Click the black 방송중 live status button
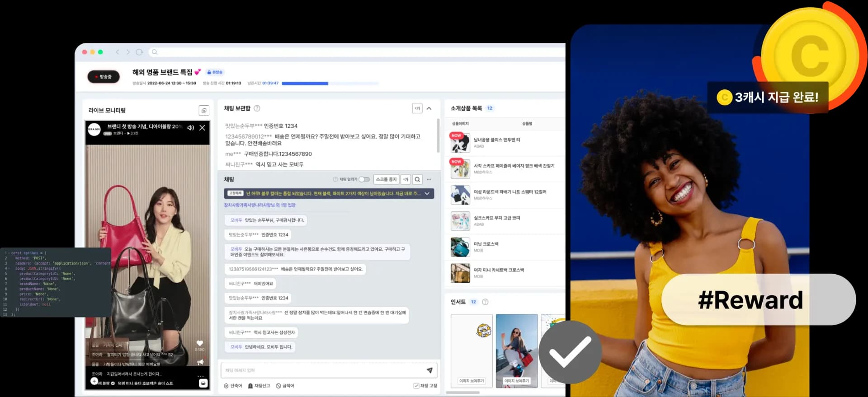 104,77
